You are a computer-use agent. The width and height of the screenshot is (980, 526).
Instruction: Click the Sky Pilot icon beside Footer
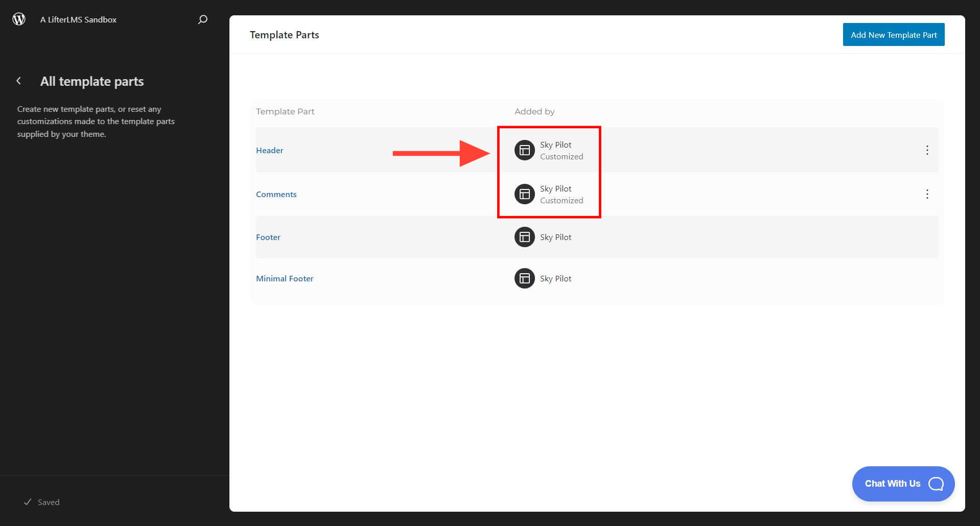(524, 237)
